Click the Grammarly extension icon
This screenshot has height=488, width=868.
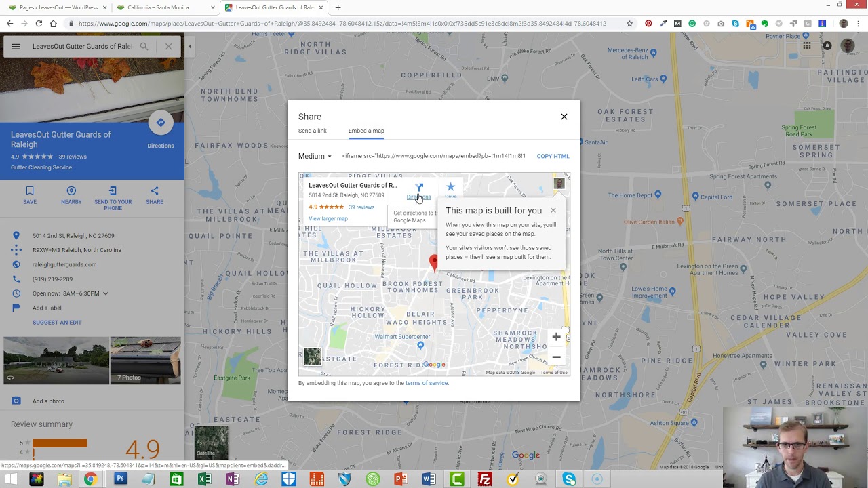692,24
